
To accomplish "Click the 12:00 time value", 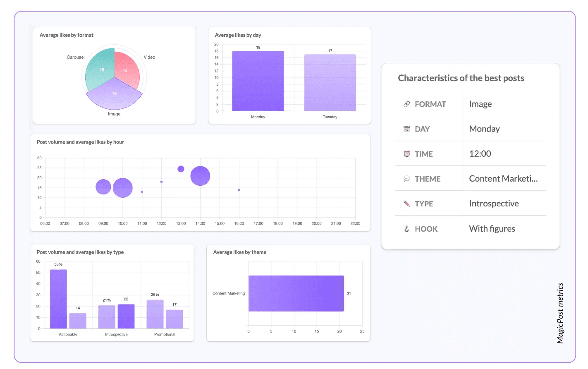I will tap(480, 154).
